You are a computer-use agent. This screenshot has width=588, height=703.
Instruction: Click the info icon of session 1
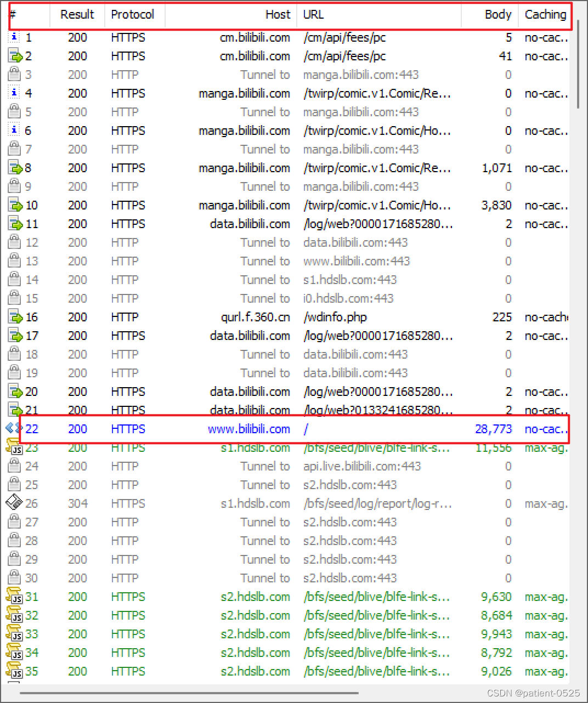coord(14,37)
